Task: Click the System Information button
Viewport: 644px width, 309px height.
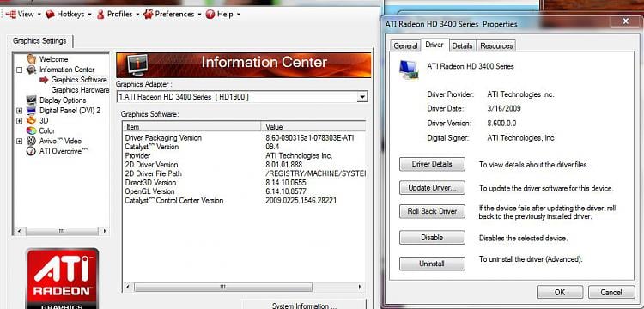Action: click(304, 305)
